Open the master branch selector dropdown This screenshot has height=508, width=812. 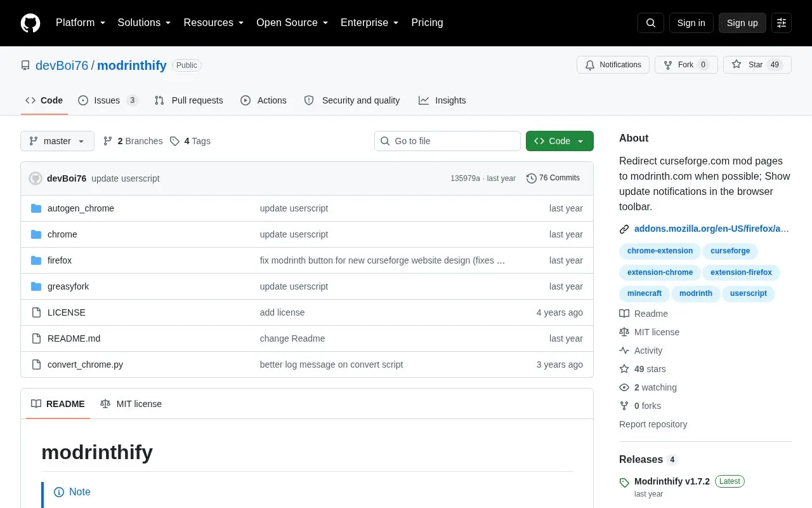pyautogui.click(x=57, y=141)
